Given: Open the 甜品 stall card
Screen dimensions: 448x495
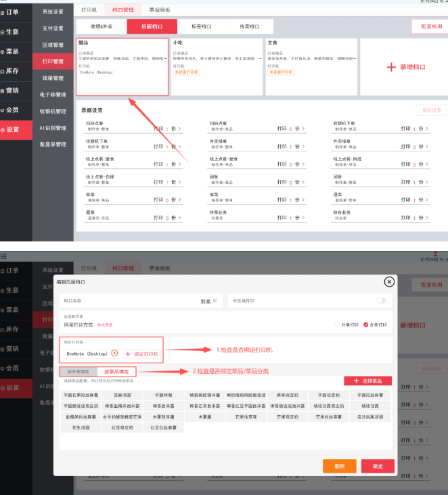Looking at the screenshot, I should pos(122,67).
